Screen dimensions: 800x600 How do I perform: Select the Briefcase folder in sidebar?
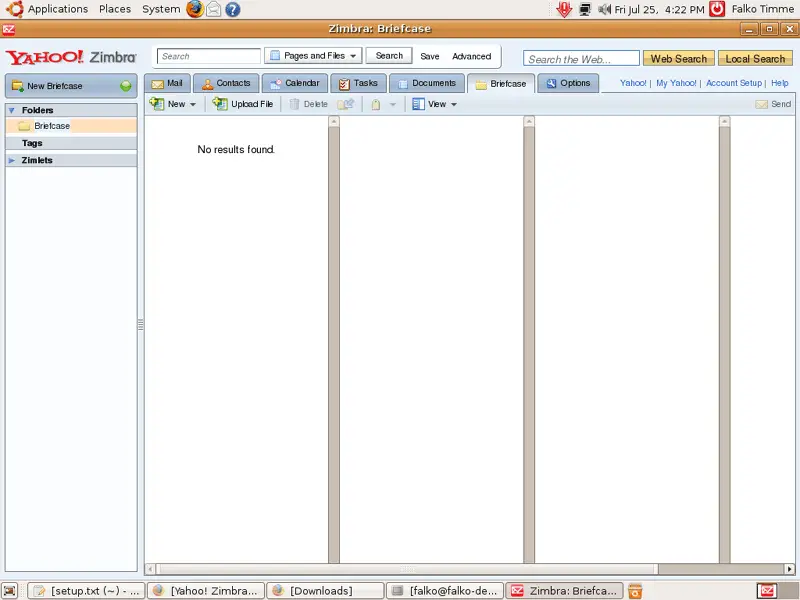click(71, 126)
